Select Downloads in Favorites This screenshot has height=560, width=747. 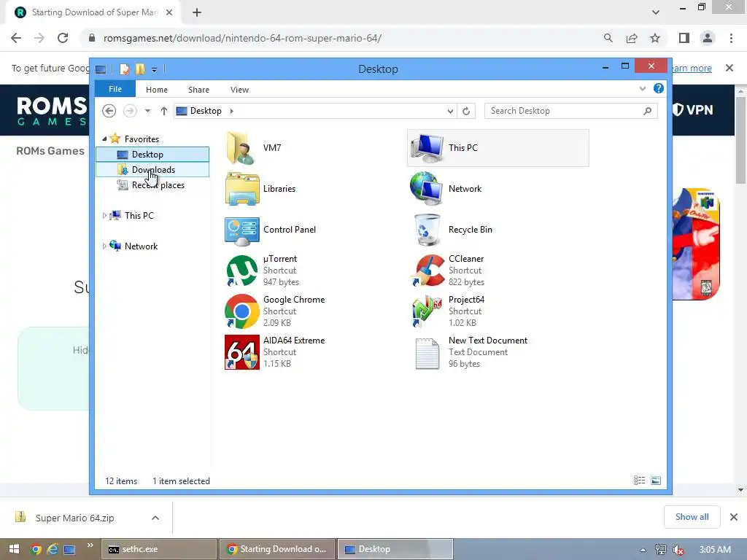tap(152, 169)
